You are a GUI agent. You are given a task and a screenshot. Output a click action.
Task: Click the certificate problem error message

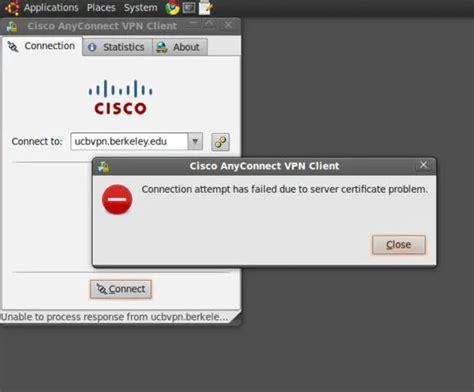tap(285, 189)
